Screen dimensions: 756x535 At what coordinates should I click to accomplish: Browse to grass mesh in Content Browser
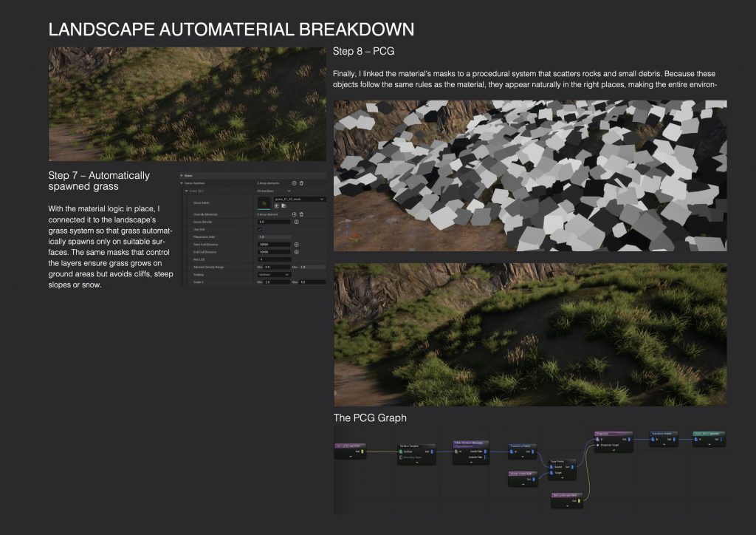[283, 206]
